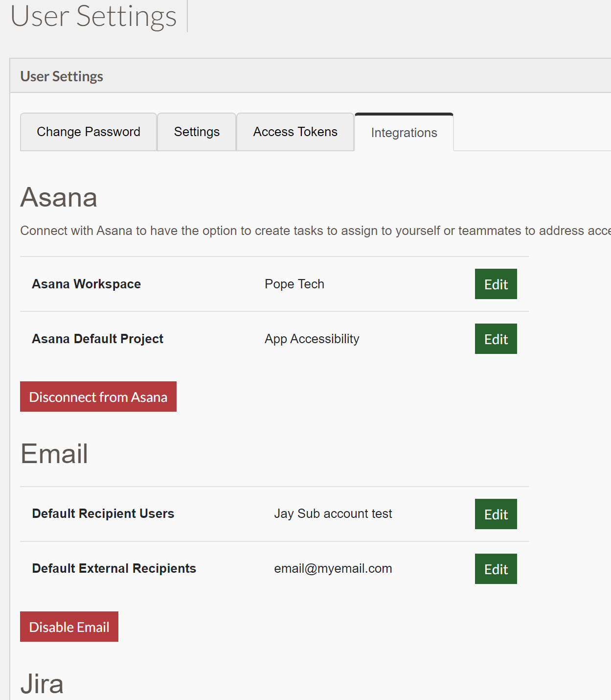Select the Integrations tab
Image resolution: width=611 pixels, height=700 pixels.
pos(404,133)
